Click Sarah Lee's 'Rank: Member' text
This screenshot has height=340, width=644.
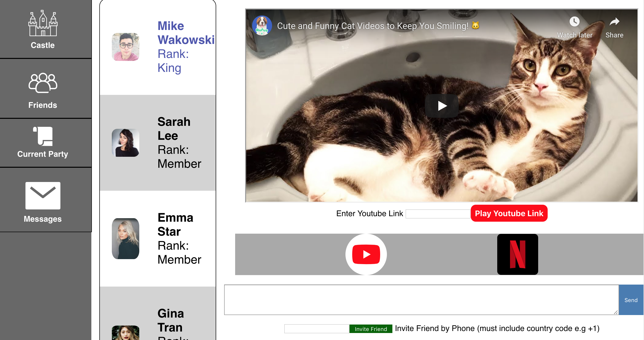point(179,157)
